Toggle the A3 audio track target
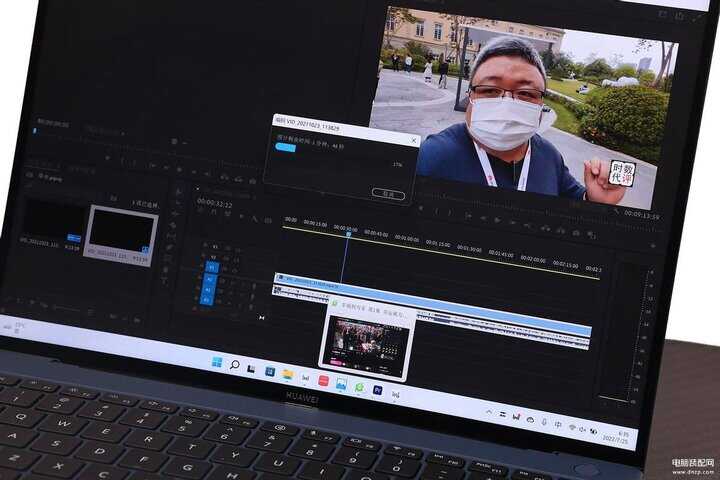This screenshot has width=720, height=480. click(x=207, y=299)
